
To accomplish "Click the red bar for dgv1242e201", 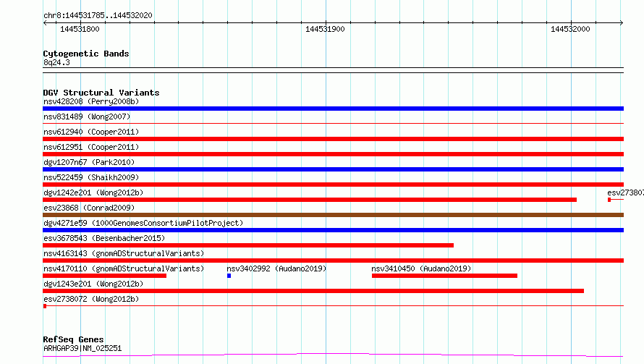I will pos(310,200).
